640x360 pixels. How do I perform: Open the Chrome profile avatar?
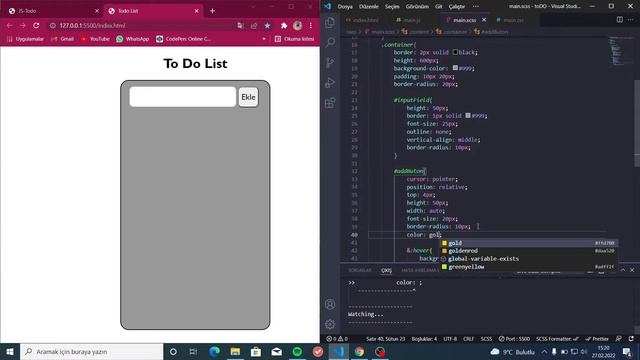point(297,26)
